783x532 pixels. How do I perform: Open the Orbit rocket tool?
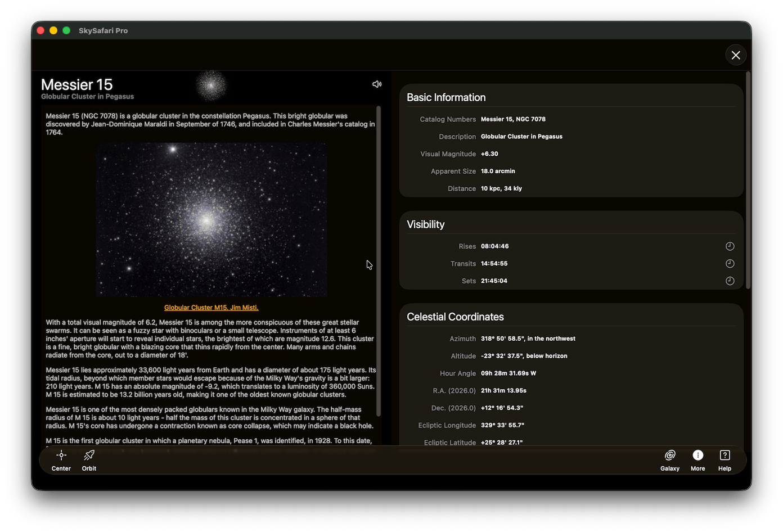[x=89, y=455]
